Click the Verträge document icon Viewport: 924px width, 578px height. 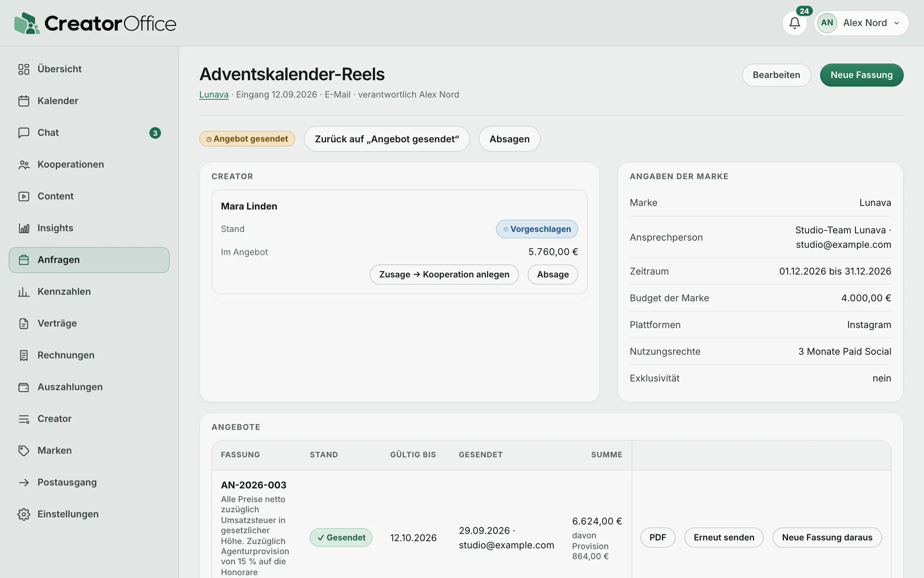[x=24, y=323]
